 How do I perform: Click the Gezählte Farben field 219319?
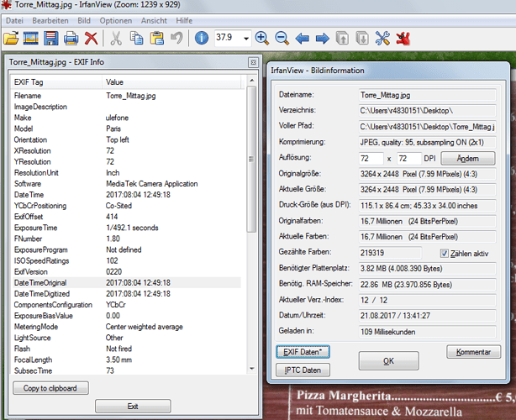point(390,253)
